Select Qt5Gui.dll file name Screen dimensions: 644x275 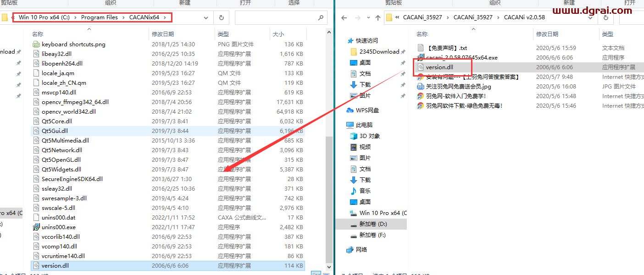[55, 131]
